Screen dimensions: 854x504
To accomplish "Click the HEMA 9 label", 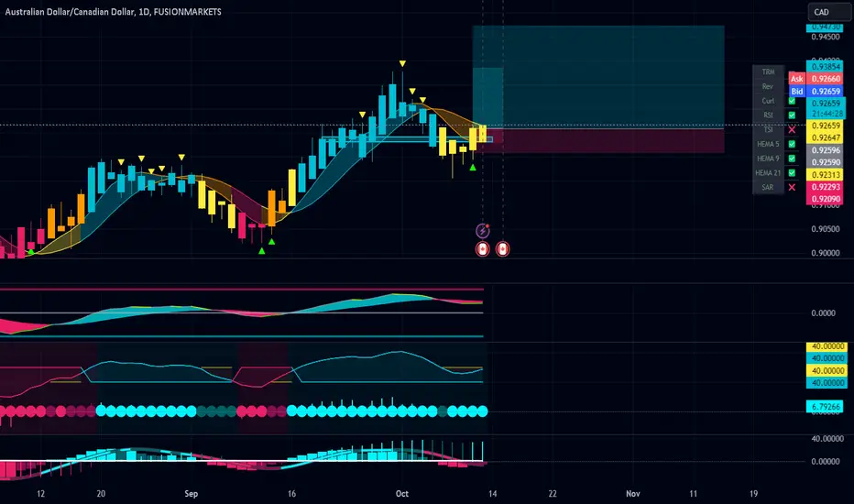I will 768,159.
